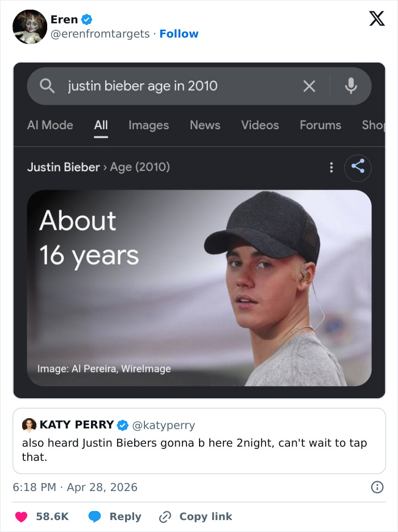Tap the microphone icon in the search bar

click(351, 86)
